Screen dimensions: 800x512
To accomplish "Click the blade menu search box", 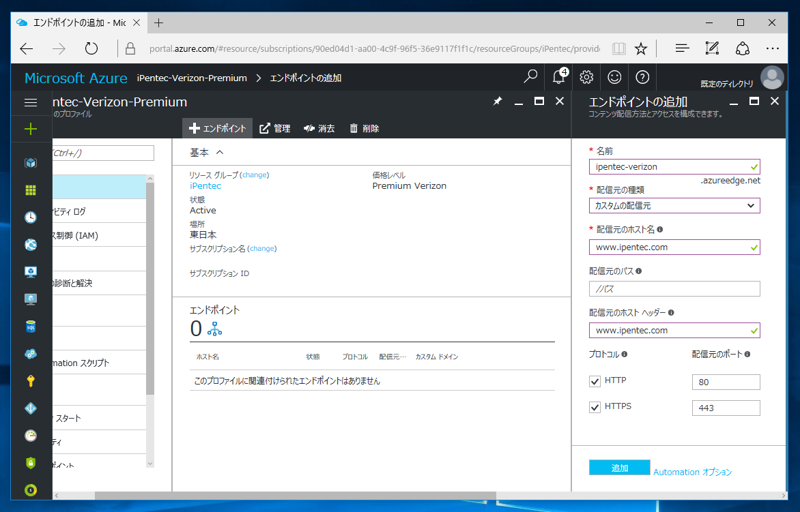I will coord(103,153).
